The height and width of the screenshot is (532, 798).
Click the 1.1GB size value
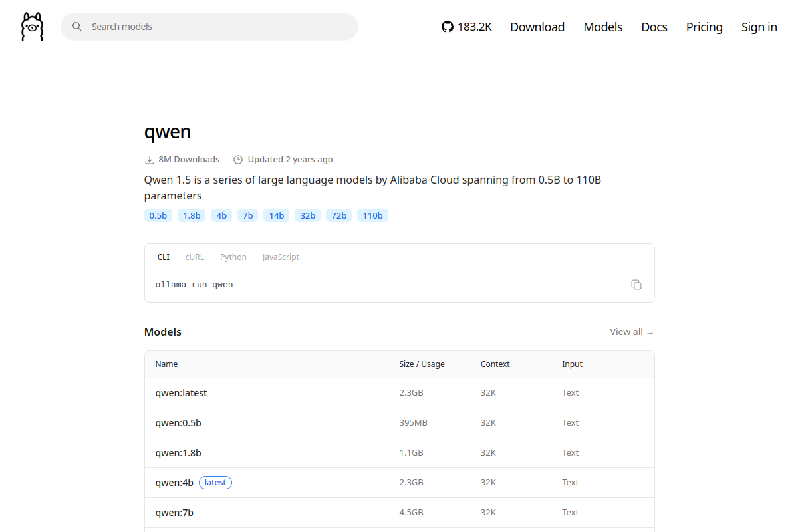click(412, 453)
